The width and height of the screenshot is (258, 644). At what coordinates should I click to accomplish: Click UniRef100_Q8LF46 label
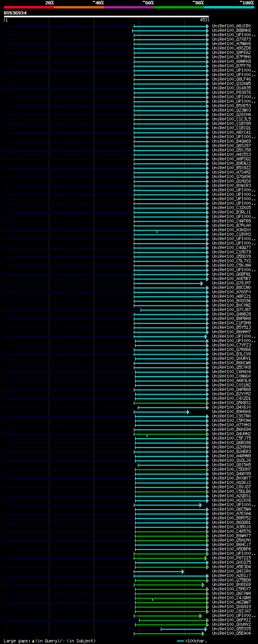[231, 79]
